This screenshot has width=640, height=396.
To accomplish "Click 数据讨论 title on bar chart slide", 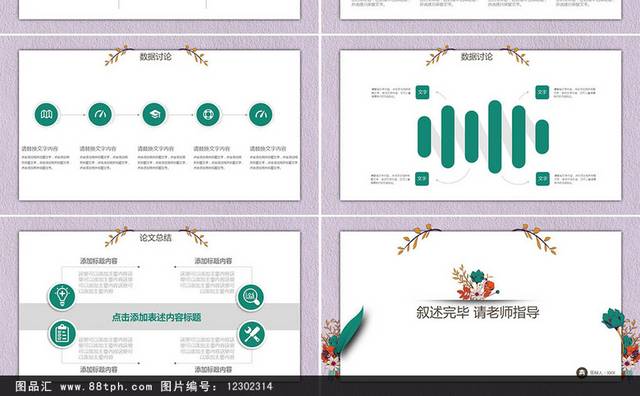I will coord(477,57).
